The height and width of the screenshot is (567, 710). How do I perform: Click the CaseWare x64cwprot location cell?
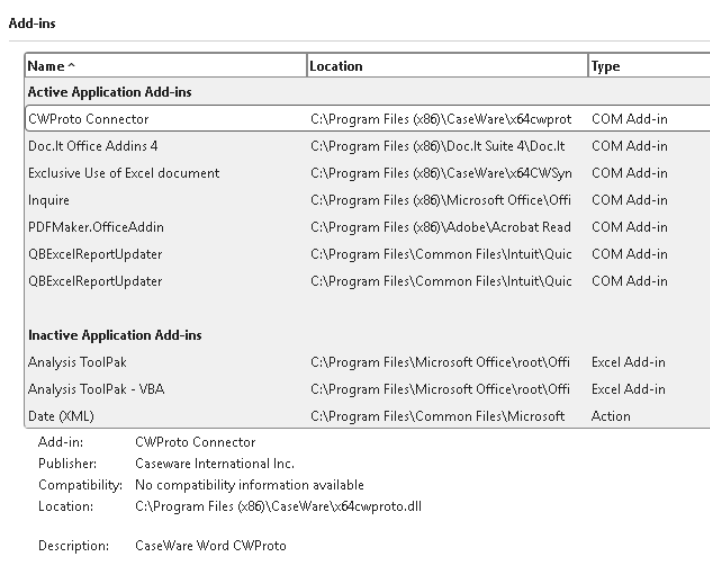tap(441, 119)
